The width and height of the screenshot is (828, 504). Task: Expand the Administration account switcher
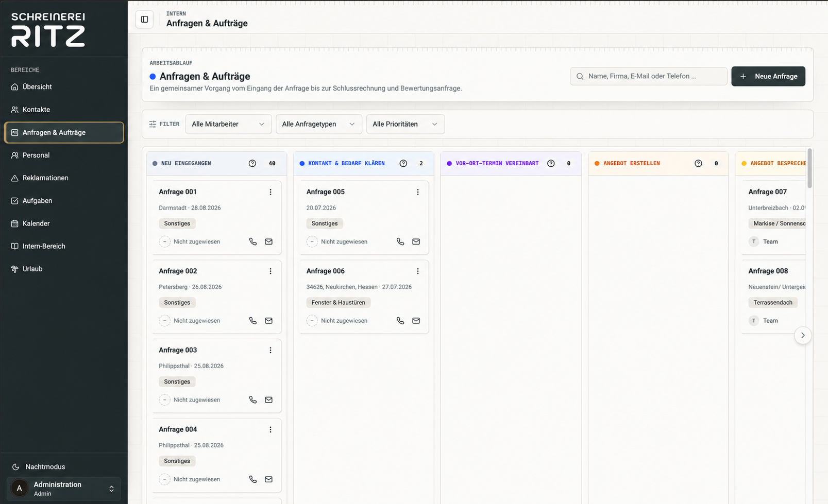click(64, 489)
